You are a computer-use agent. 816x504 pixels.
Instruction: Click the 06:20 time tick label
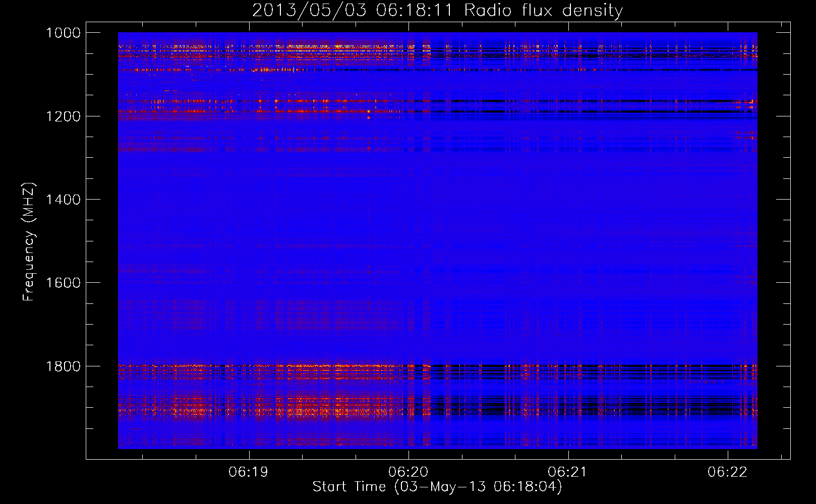pyautogui.click(x=409, y=472)
